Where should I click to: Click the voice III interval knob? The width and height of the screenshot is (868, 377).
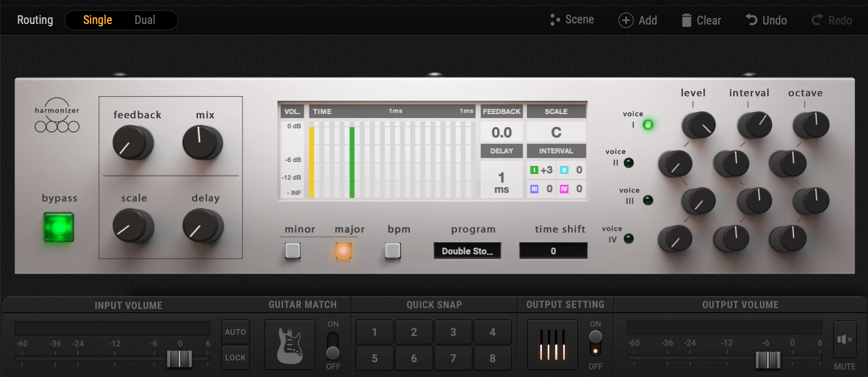tap(754, 201)
